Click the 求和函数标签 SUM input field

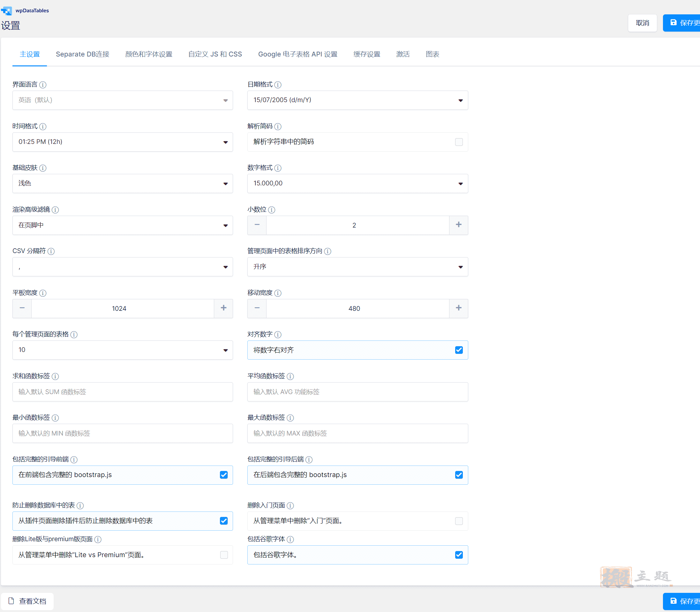[x=123, y=392]
